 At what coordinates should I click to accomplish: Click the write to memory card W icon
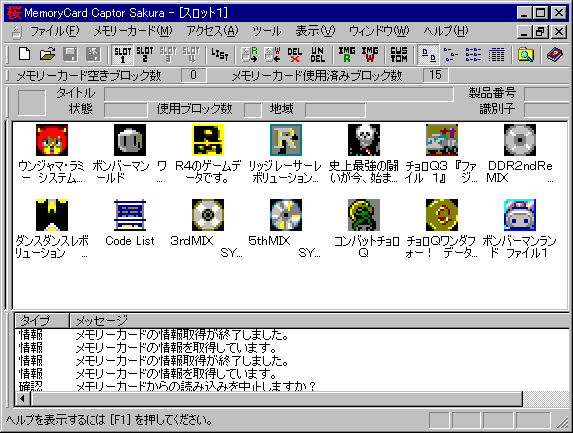(x=272, y=54)
